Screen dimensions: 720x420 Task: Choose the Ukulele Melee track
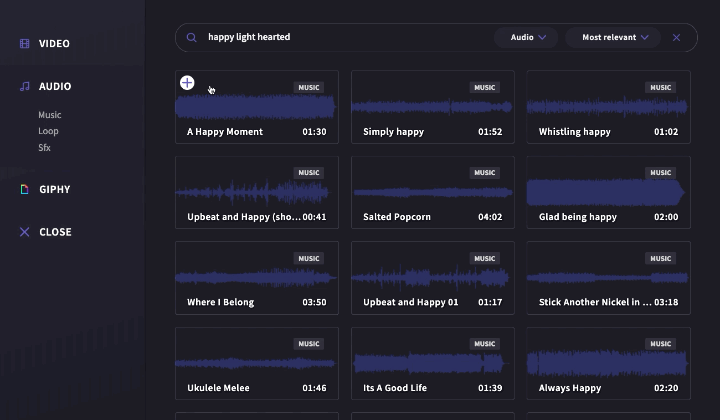pos(256,363)
